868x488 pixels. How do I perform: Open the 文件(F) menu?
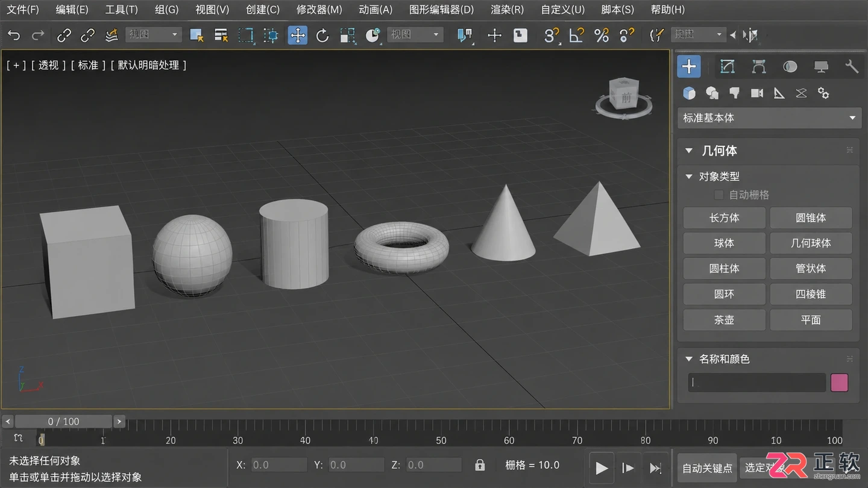[23, 10]
